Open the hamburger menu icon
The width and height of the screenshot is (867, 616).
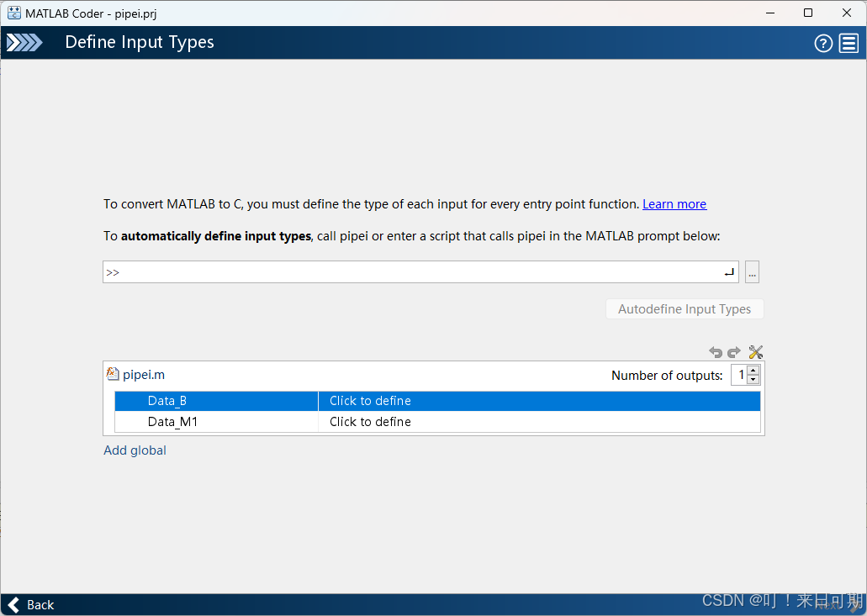(x=848, y=43)
